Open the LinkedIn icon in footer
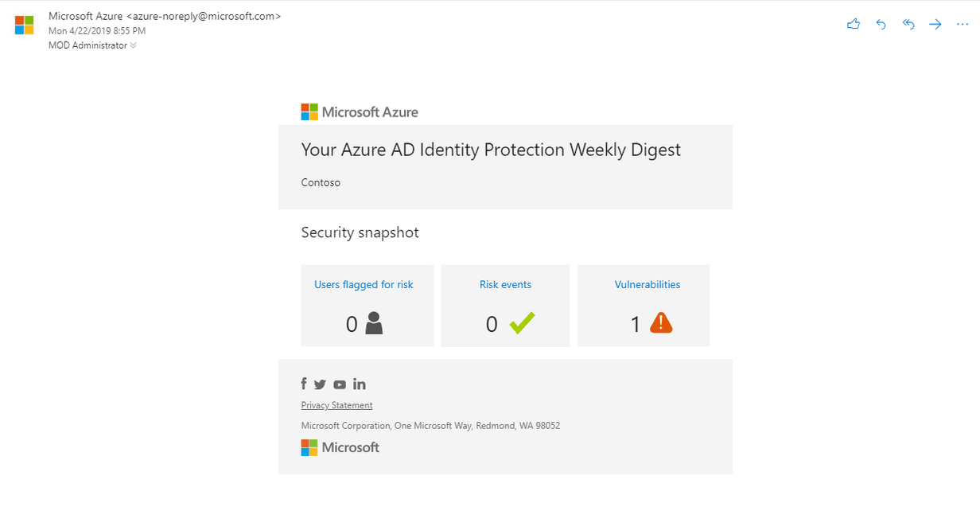Viewport: 980px width, 515px height. [360, 384]
